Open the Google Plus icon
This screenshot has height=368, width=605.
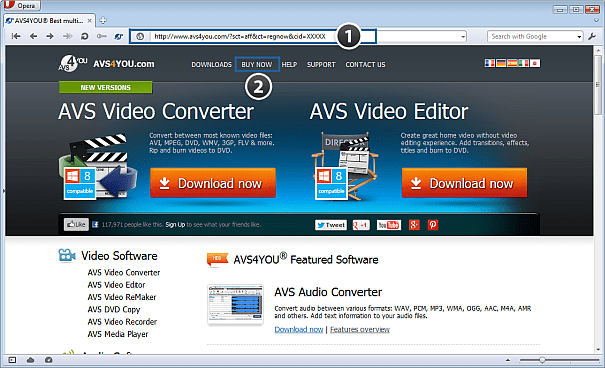414,225
